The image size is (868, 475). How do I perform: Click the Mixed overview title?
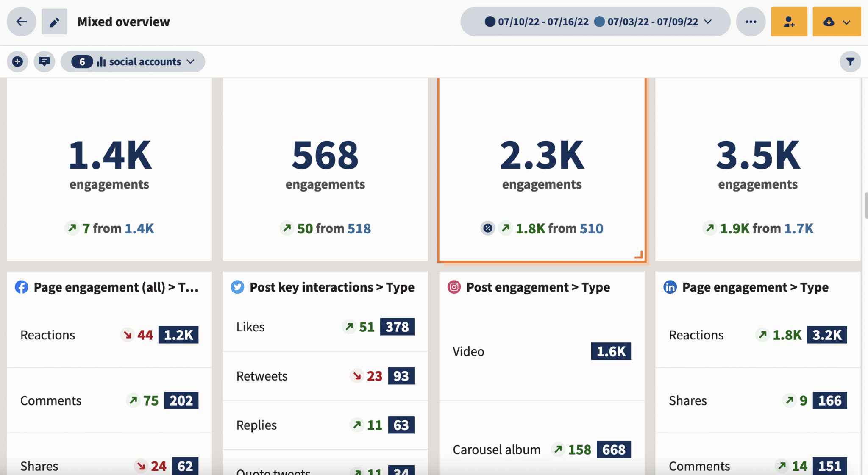point(123,22)
